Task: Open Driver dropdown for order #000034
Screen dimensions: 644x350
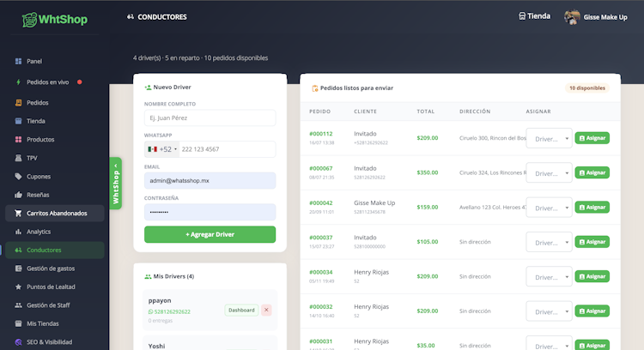Action: pyautogui.click(x=549, y=276)
